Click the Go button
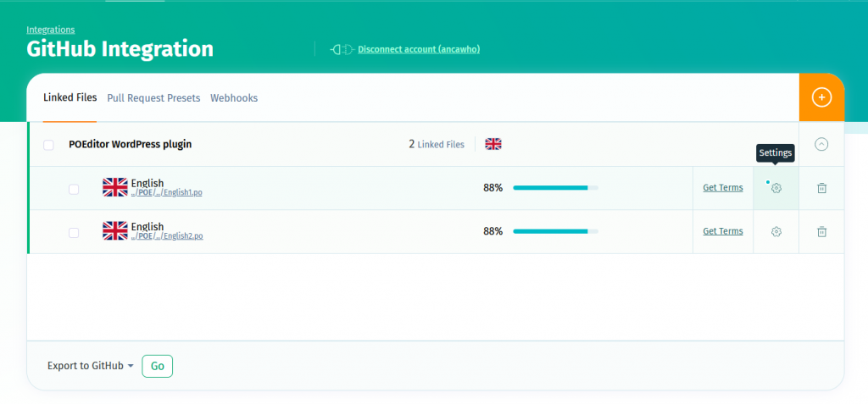The image size is (868, 404). (x=157, y=367)
